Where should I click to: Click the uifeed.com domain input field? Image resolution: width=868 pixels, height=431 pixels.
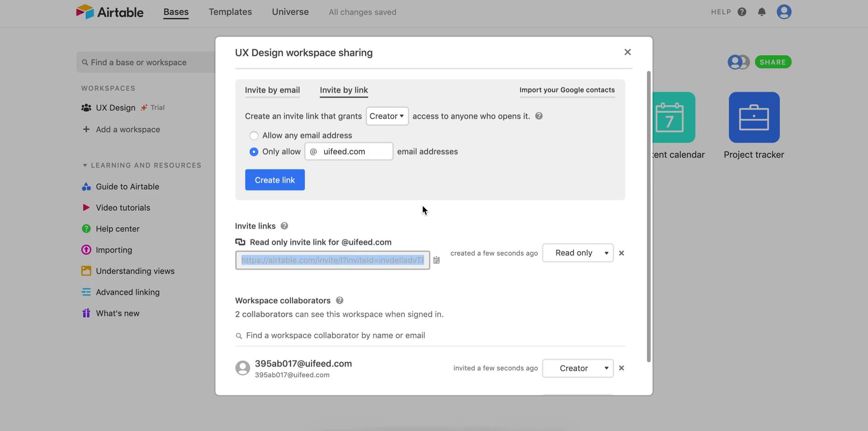click(349, 151)
